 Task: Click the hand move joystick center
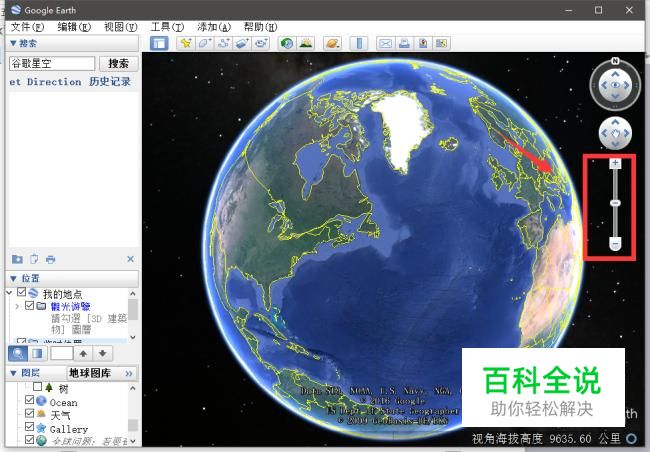click(x=616, y=134)
